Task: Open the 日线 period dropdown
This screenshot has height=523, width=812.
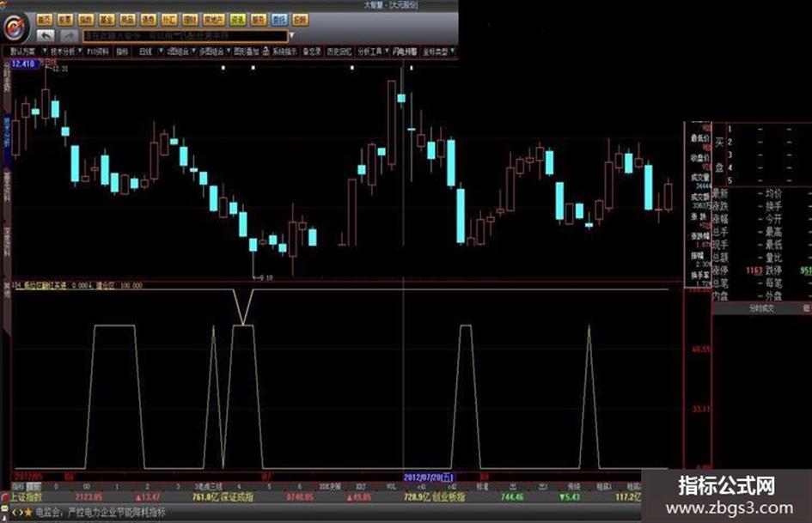Action: pyautogui.click(x=150, y=52)
